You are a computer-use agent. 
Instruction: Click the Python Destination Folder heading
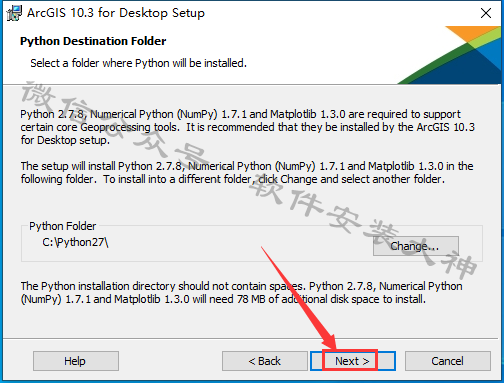pyautogui.click(x=93, y=41)
